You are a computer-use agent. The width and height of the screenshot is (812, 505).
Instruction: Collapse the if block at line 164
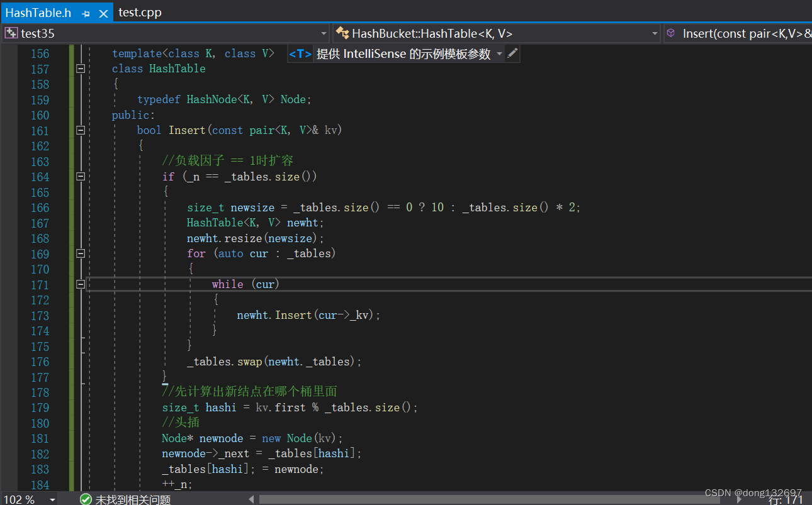[81, 177]
